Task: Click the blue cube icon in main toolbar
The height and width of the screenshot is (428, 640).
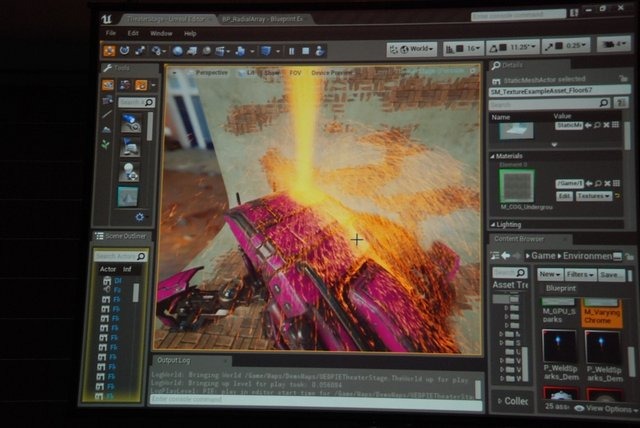Action: point(266,51)
